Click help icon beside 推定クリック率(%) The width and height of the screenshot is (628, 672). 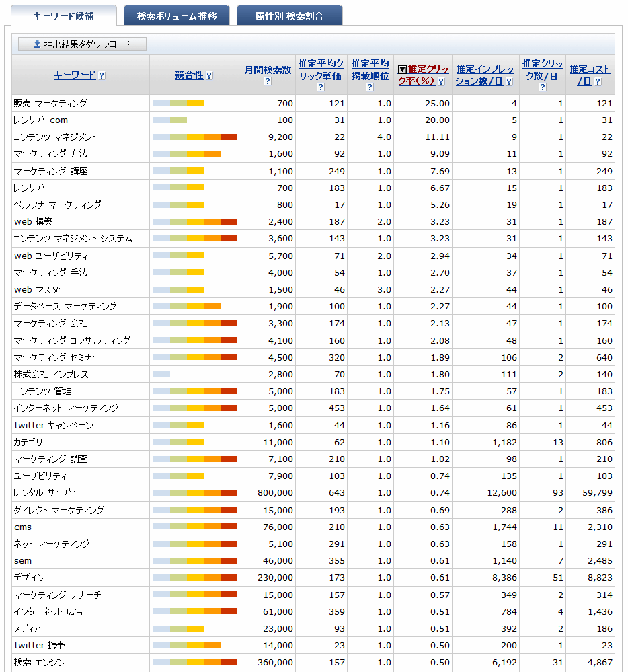(441, 81)
